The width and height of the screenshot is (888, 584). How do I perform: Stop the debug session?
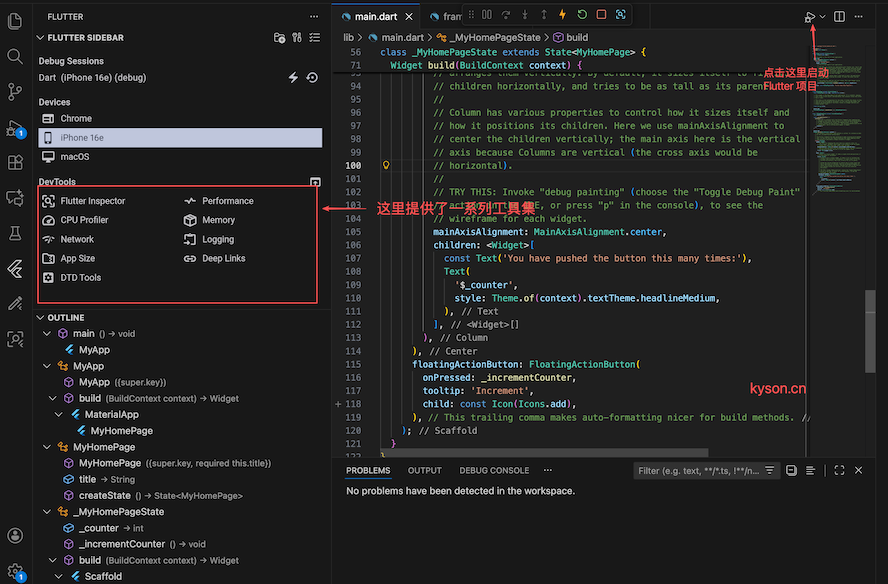601,15
